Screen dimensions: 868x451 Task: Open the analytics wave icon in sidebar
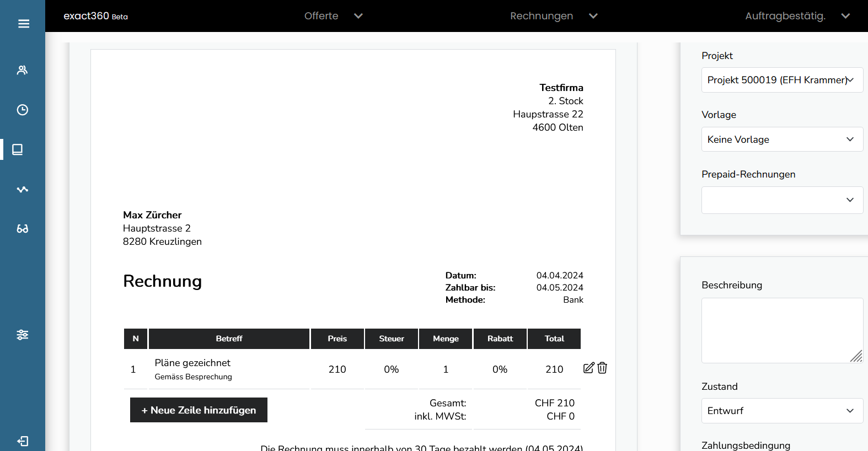(22, 189)
